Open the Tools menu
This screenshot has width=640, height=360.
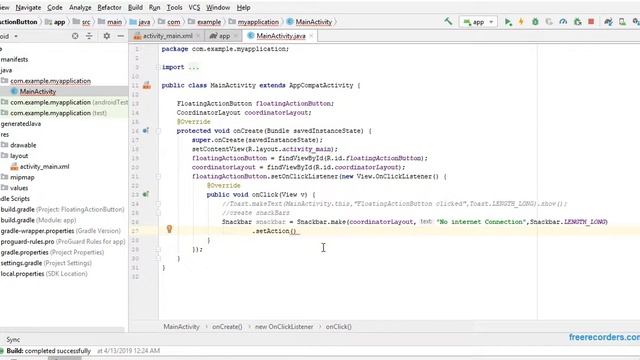pyautogui.click(x=174, y=7)
